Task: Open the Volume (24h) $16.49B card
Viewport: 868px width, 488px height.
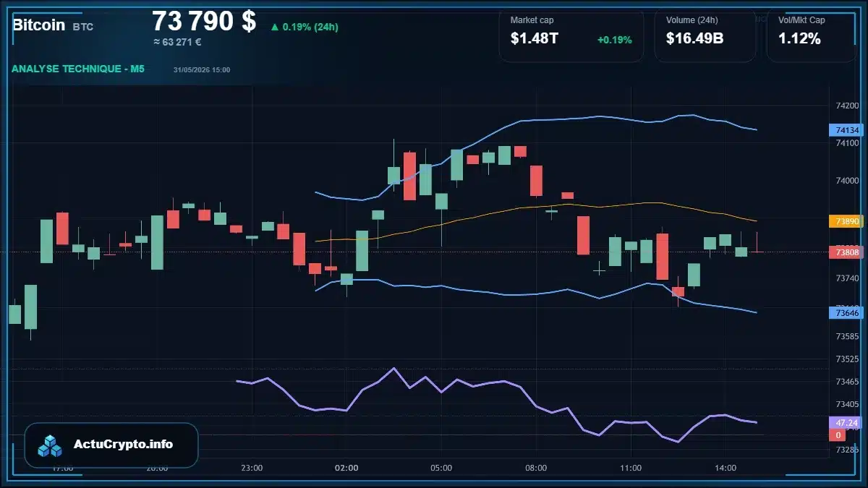Action: tap(705, 35)
